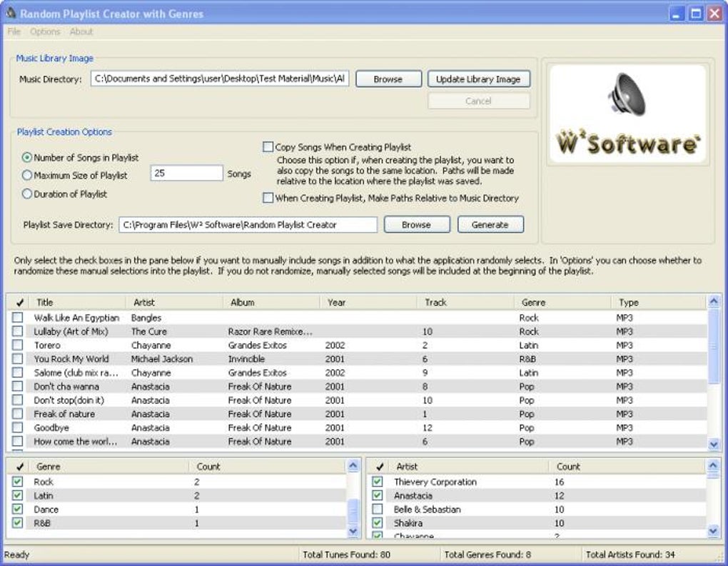Click Browse next to Playlist Save Directory
This screenshot has height=566, width=728.
pos(417,225)
